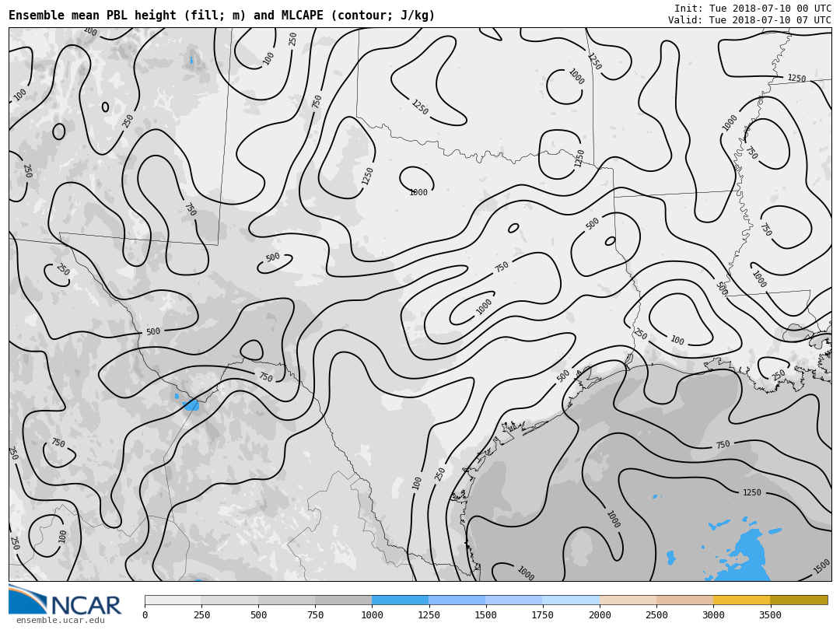The height and width of the screenshot is (630, 840).
Task: Pick the 1500–1750 light blue colorbar segment
Action: coord(514,600)
